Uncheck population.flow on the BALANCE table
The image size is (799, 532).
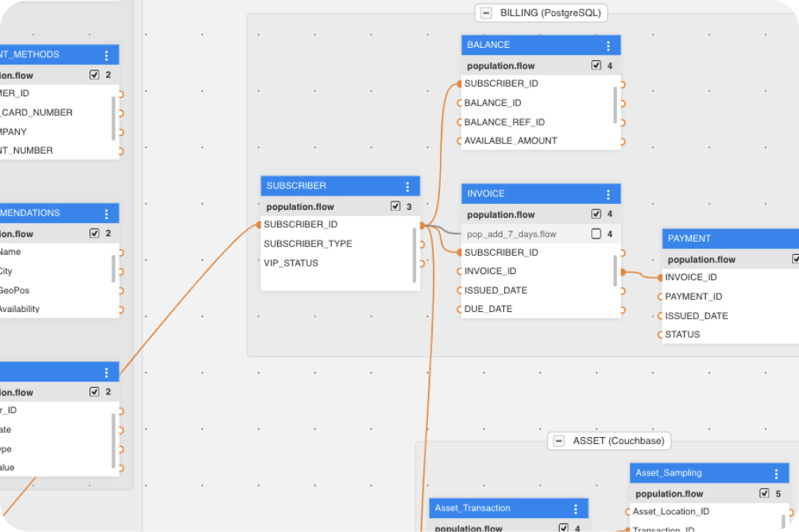[596, 65]
